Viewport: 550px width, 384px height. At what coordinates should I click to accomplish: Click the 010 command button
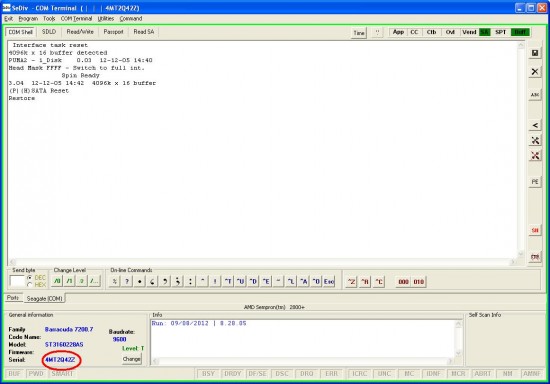coord(418,281)
